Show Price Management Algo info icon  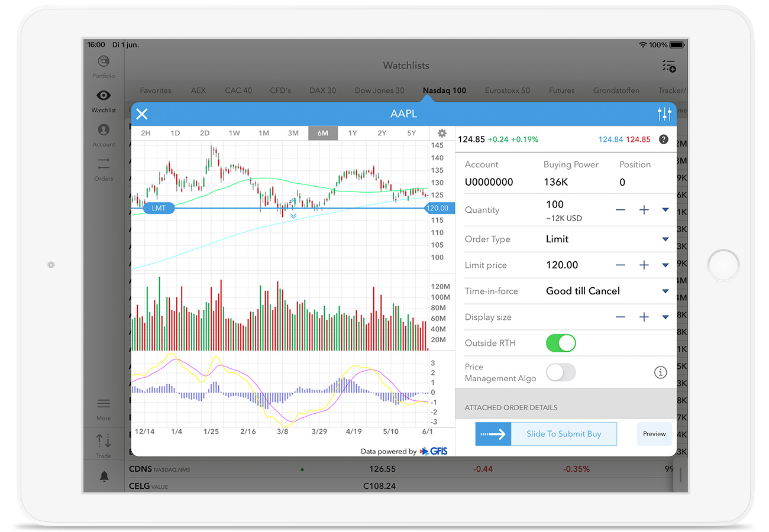pyautogui.click(x=660, y=372)
